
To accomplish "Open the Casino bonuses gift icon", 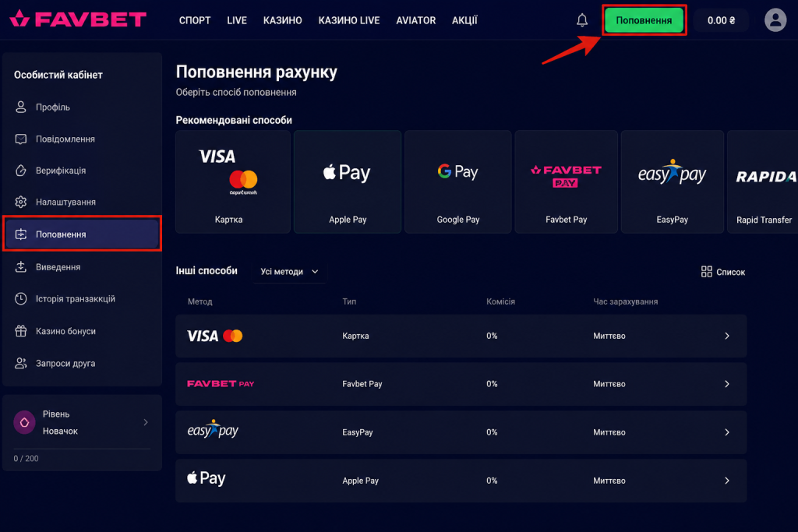I will (21, 331).
